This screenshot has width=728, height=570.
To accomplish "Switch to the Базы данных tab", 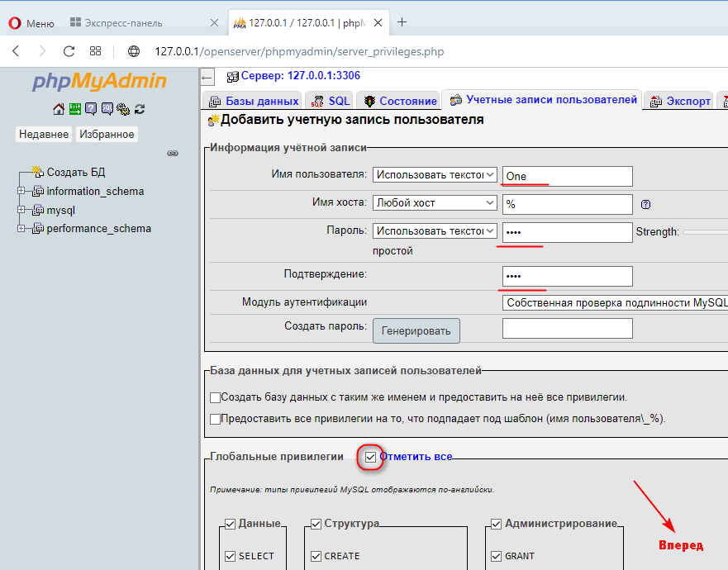I will 253,101.
